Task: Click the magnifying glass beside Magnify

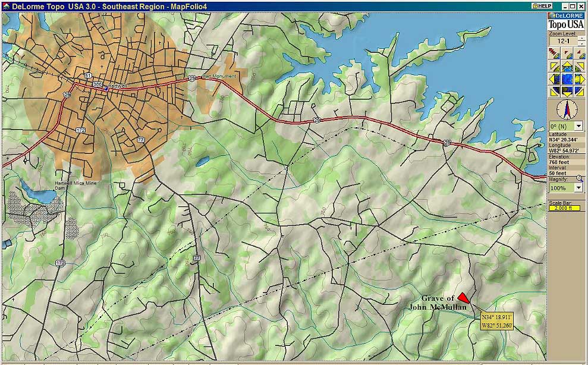Action: (580, 179)
